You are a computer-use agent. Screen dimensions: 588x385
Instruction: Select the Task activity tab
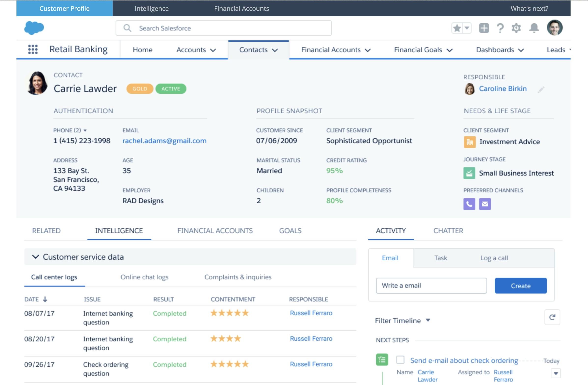pos(440,258)
